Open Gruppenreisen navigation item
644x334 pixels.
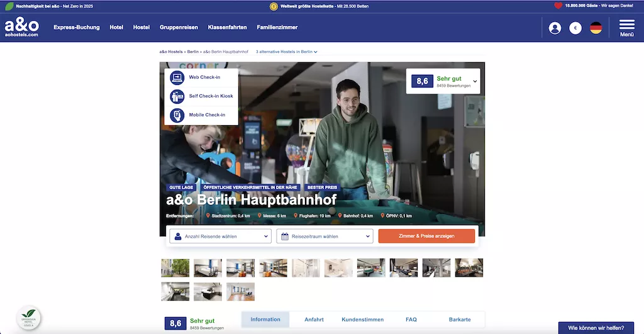pos(179,27)
